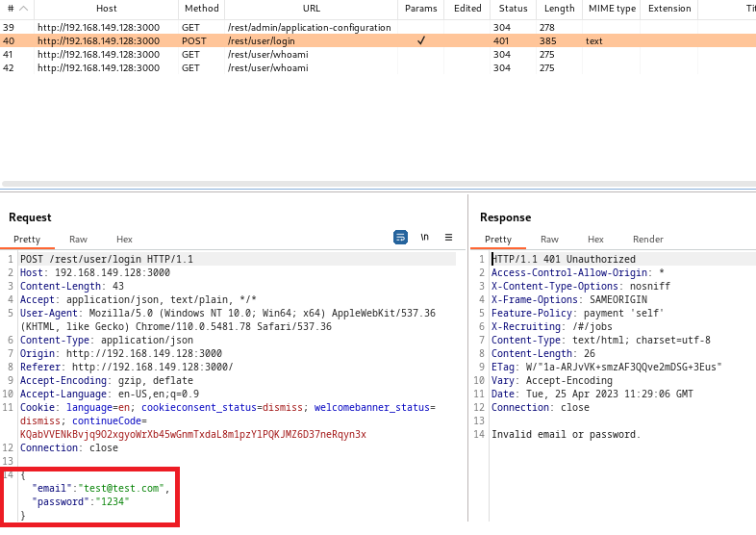Click 'HTTP/1.1 401 Unauthorized' response line
Viewport: 756px width, 535px height.
point(564,259)
